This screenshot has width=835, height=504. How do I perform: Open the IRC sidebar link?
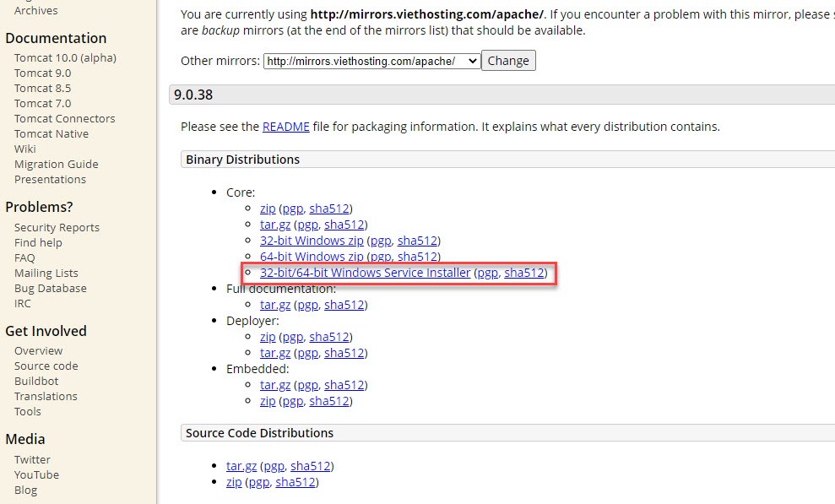pyautogui.click(x=22, y=303)
